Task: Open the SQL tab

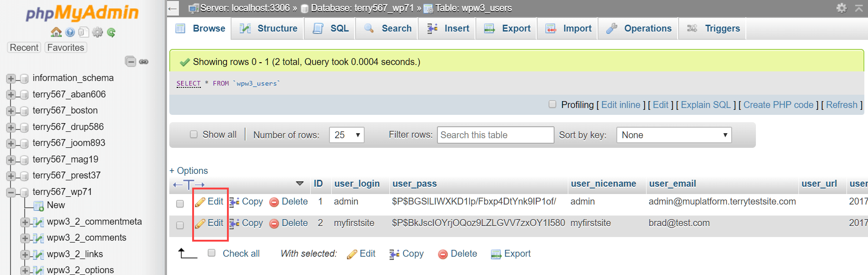Action: click(x=330, y=28)
